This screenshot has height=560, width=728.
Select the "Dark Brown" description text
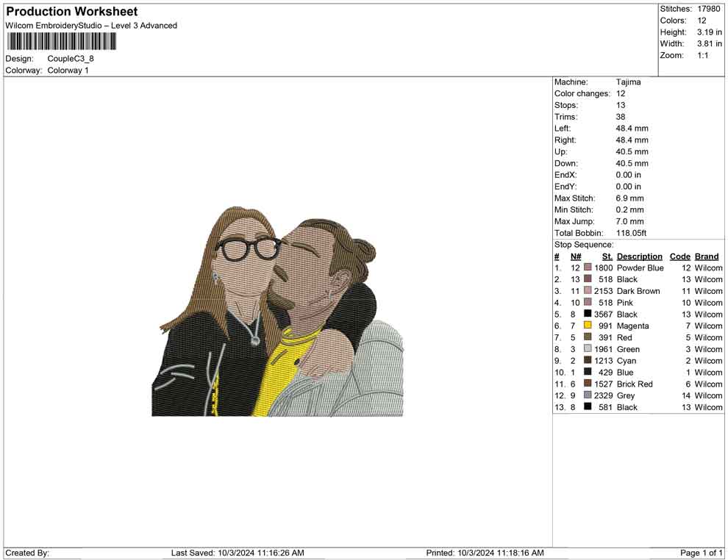pos(638,291)
